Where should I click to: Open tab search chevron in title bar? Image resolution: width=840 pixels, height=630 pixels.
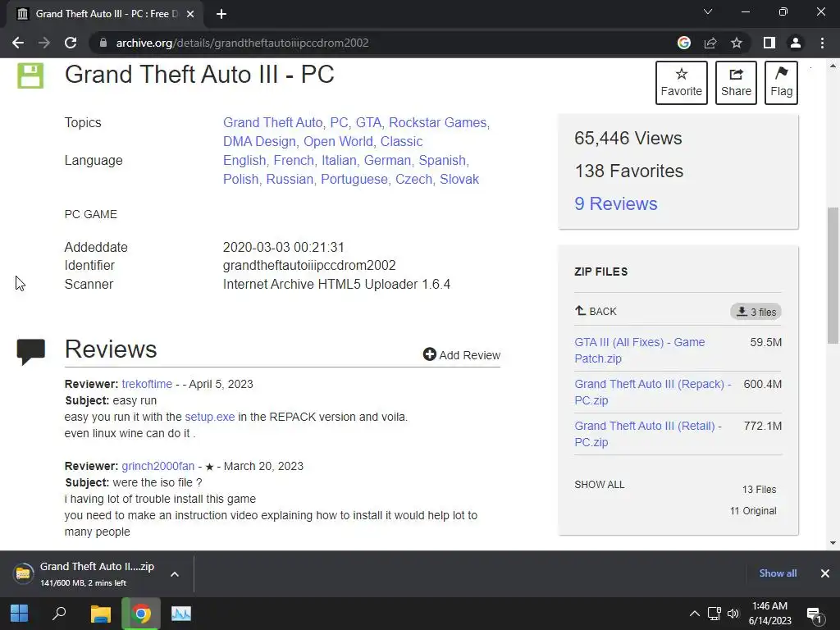(x=708, y=11)
